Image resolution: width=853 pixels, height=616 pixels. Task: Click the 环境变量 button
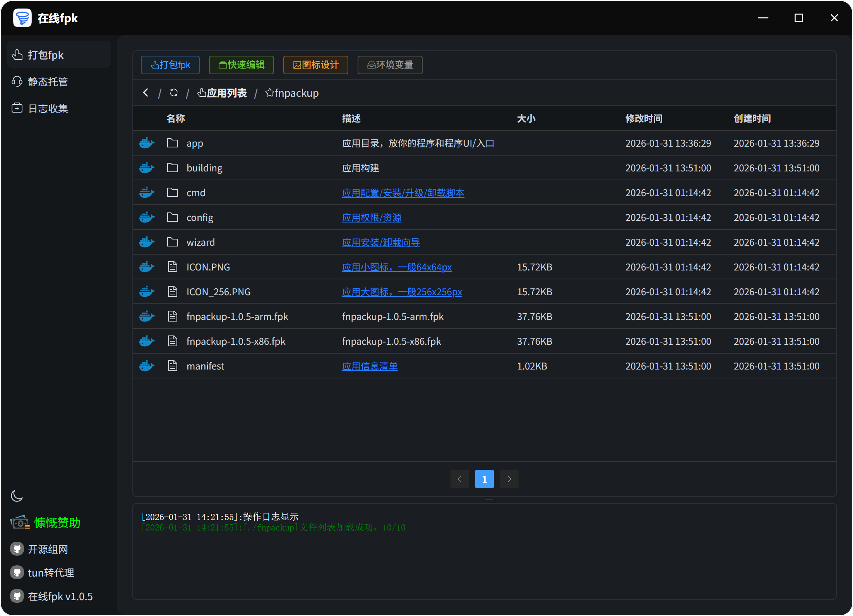point(390,65)
